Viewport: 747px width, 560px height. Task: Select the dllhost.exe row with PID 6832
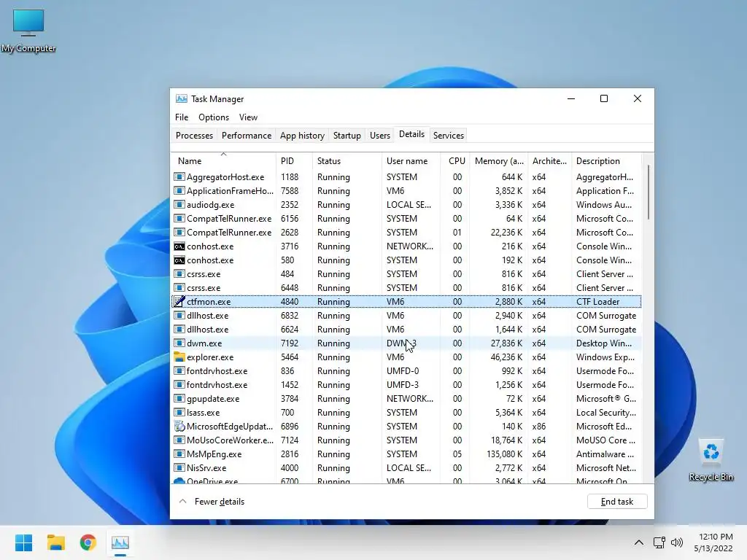click(406, 316)
